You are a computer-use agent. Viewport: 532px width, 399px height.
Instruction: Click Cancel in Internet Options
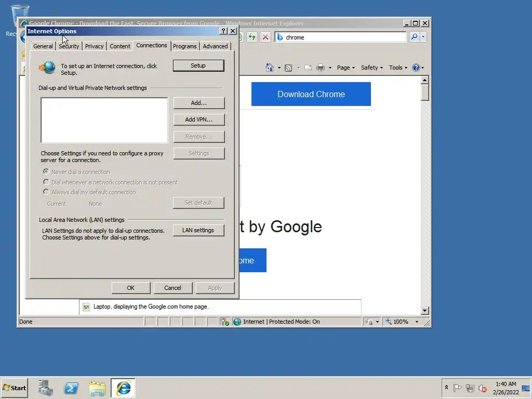(172, 288)
